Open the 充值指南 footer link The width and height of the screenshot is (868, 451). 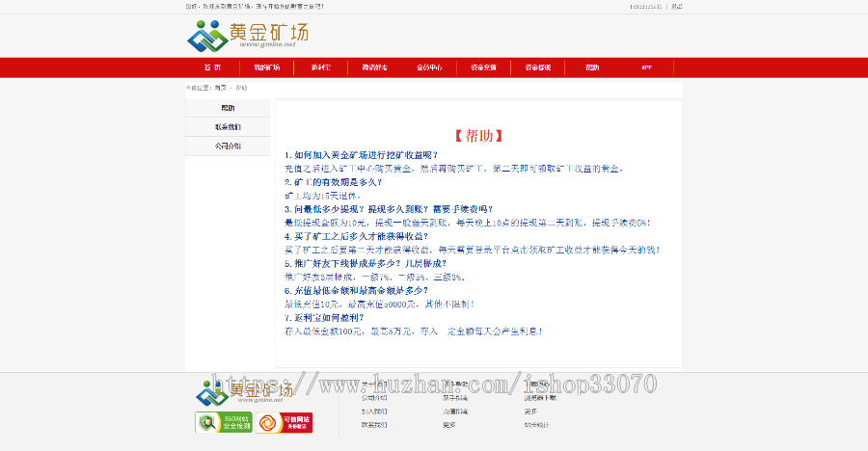(x=455, y=411)
